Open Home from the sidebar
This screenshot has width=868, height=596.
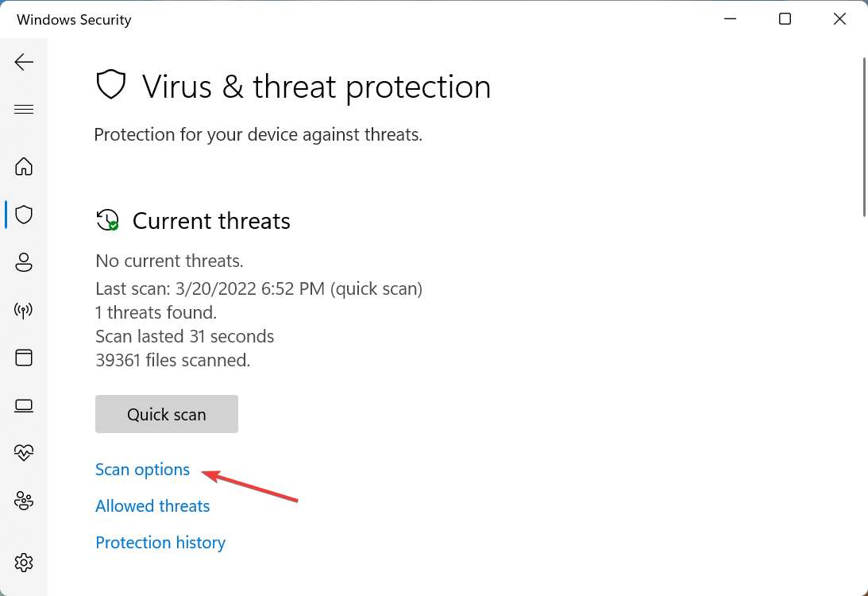(x=24, y=167)
